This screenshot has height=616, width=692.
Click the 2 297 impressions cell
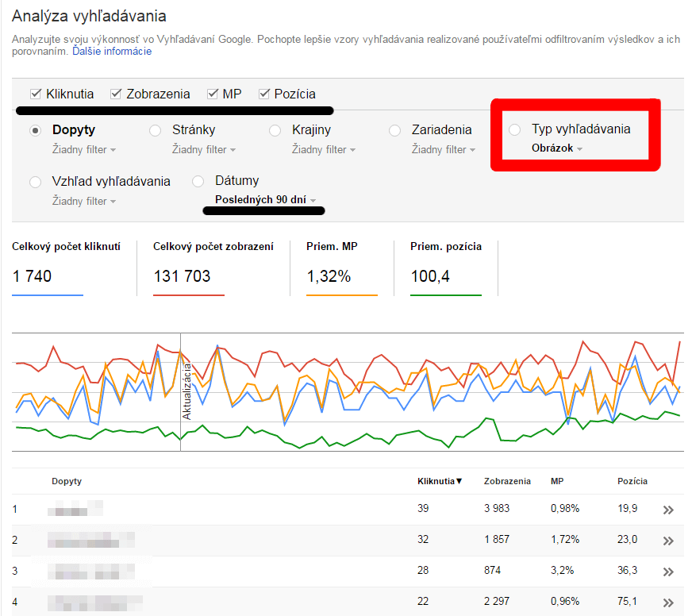coord(497,601)
